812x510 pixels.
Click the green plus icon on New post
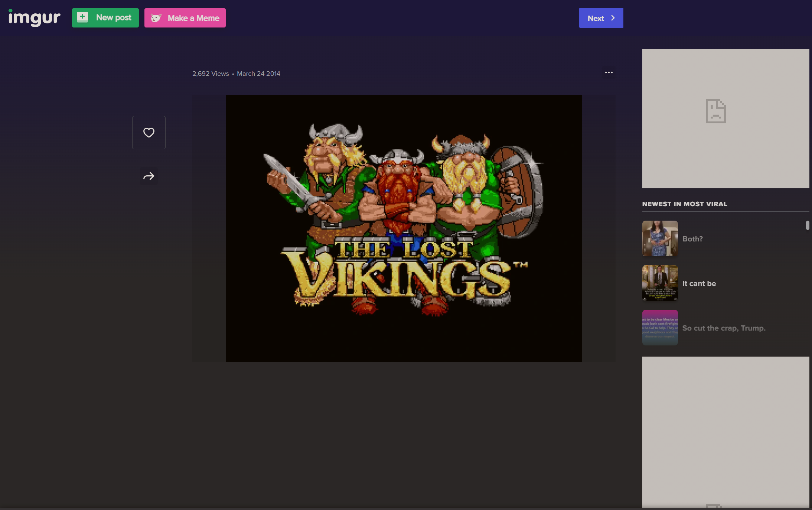82,17
